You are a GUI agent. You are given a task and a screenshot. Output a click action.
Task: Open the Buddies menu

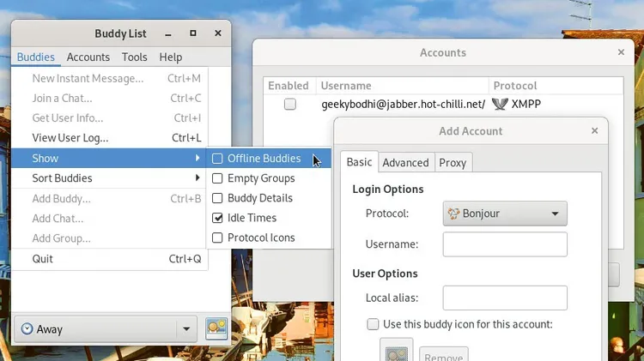pos(36,57)
